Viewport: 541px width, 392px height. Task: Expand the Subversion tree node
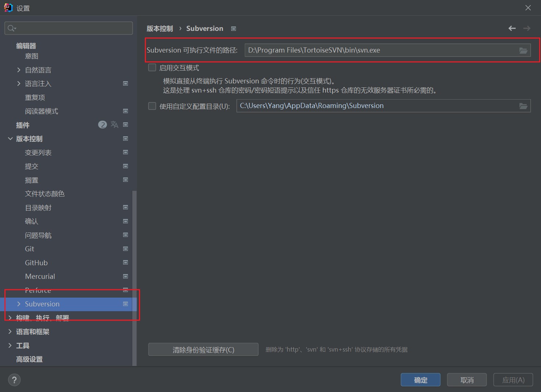click(x=19, y=304)
